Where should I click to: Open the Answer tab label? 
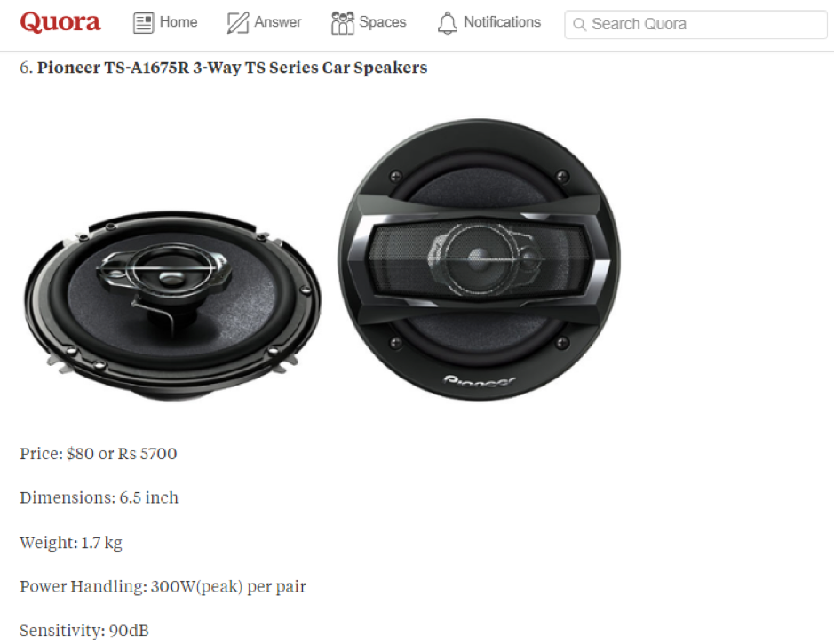[278, 22]
